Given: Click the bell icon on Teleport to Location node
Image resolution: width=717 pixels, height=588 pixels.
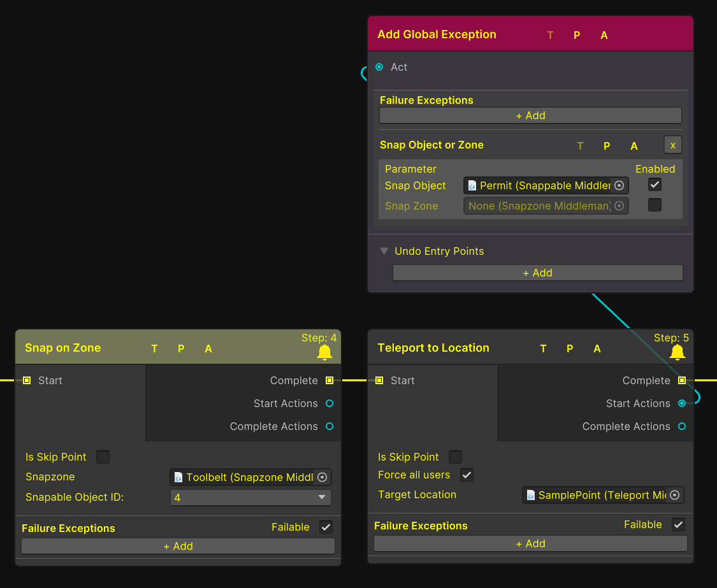Looking at the screenshot, I should (677, 352).
